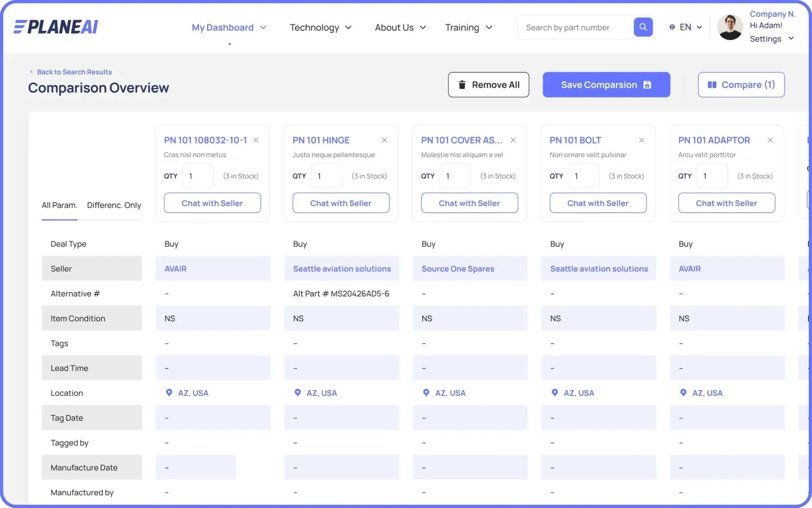This screenshot has height=508, width=812.
Task: Click the globe language icon
Action: click(672, 27)
